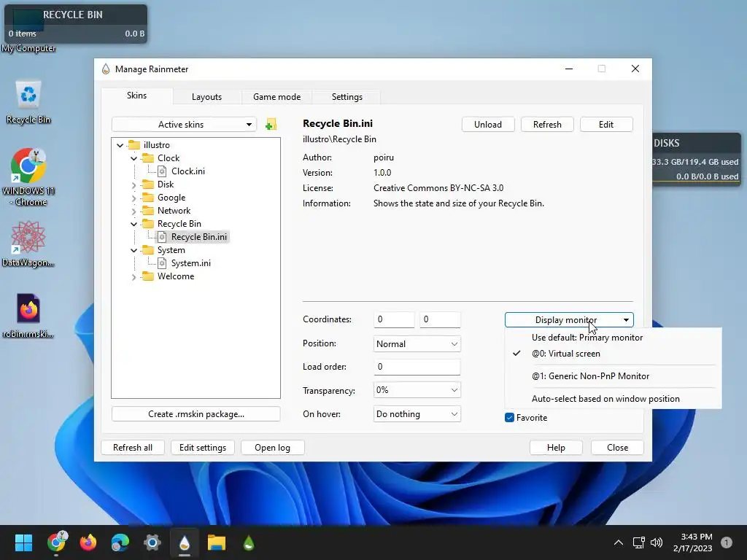Image resolution: width=747 pixels, height=560 pixels.
Task: Click the taskbar clock showing 3:43 PM
Action: pyautogui.click(x=693, y=542)
